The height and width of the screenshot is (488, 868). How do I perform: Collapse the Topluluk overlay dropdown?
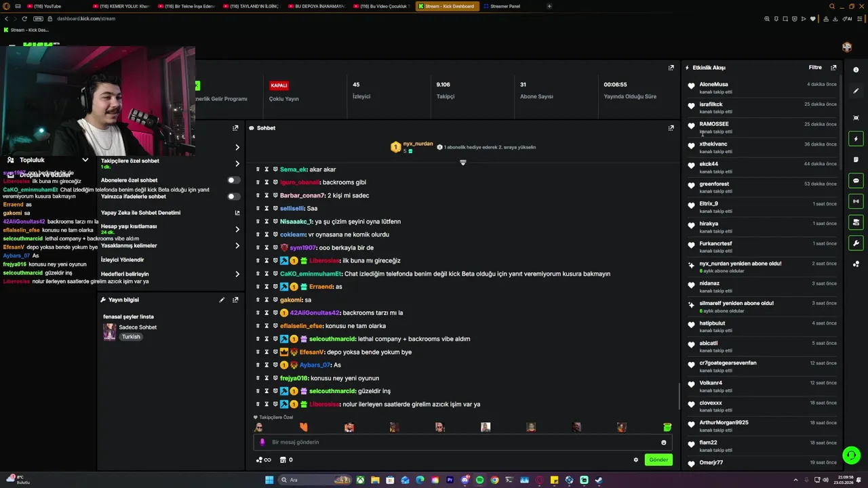pos(85,160)
